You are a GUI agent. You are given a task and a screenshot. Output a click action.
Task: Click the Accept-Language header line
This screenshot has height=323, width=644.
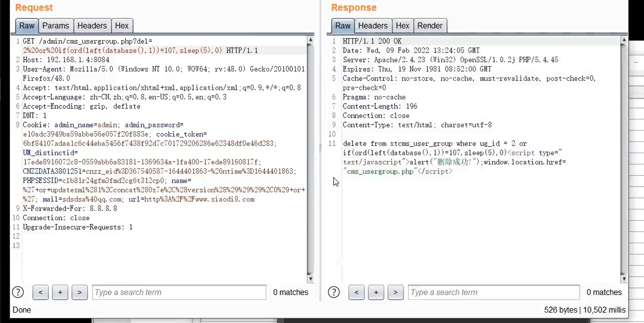(124, 97)
